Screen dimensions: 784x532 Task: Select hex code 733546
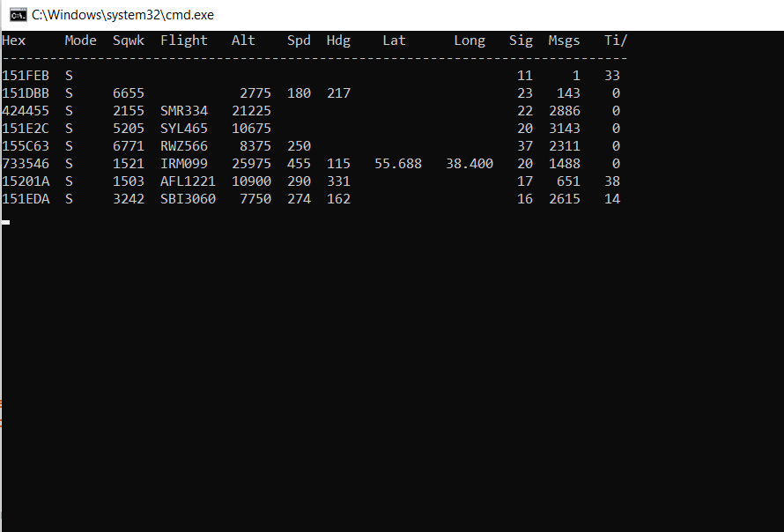[26, 164]
